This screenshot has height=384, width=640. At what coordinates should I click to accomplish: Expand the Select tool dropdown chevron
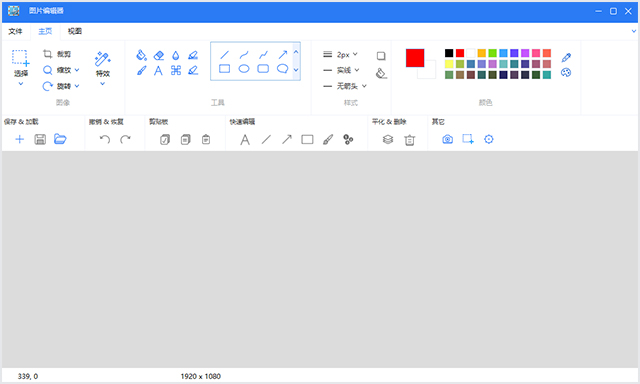21,84
